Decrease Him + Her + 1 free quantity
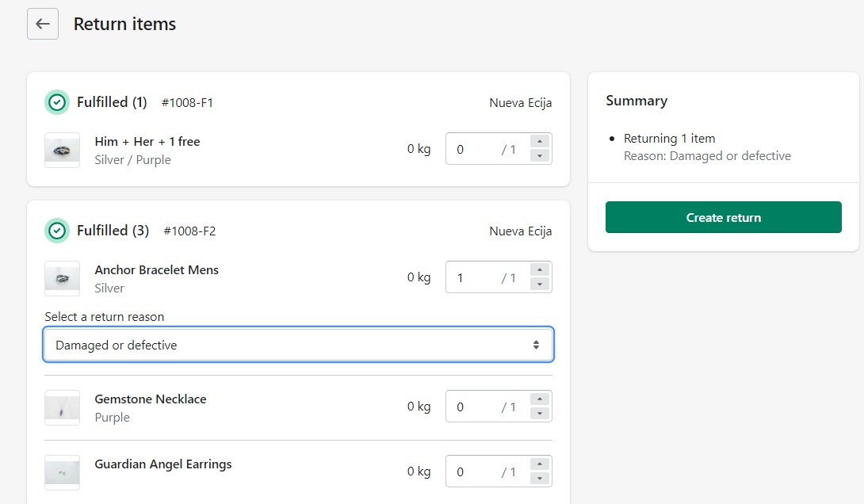The image size is (864, 504). click(540, 155)
